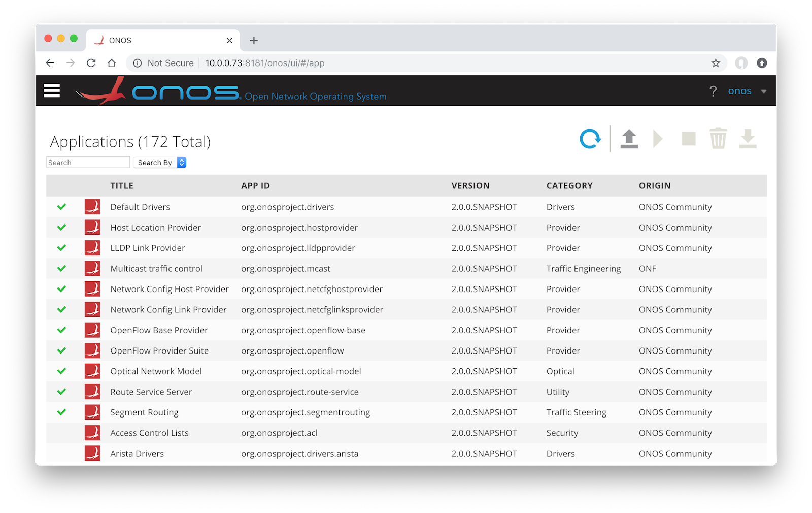Select the OpenFlow Provider Suite title
Screen dimensions: 812x513
159,351
